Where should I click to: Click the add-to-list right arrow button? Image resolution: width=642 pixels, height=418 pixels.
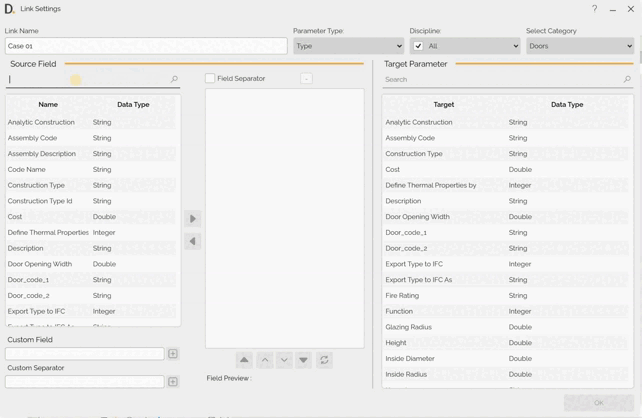tap(193, 219)
